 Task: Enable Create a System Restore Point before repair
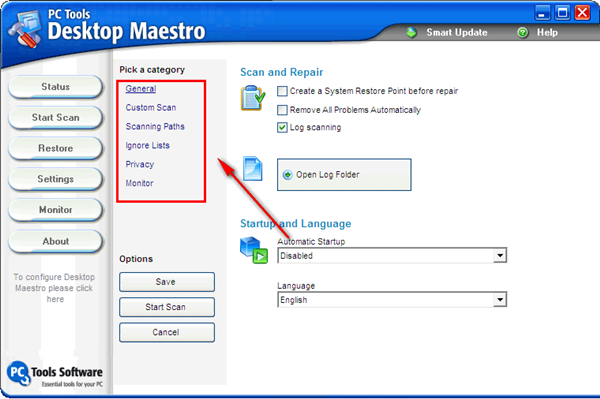[x=282, y=91]
